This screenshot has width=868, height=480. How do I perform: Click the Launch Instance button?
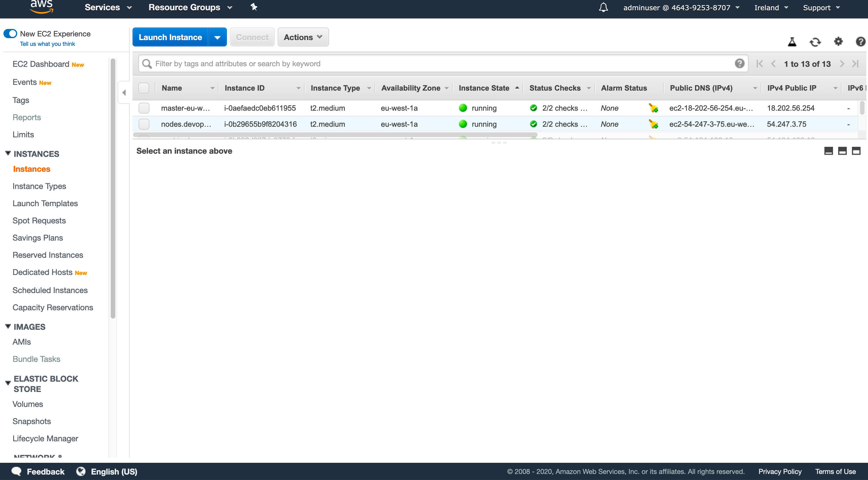point(170,37)
